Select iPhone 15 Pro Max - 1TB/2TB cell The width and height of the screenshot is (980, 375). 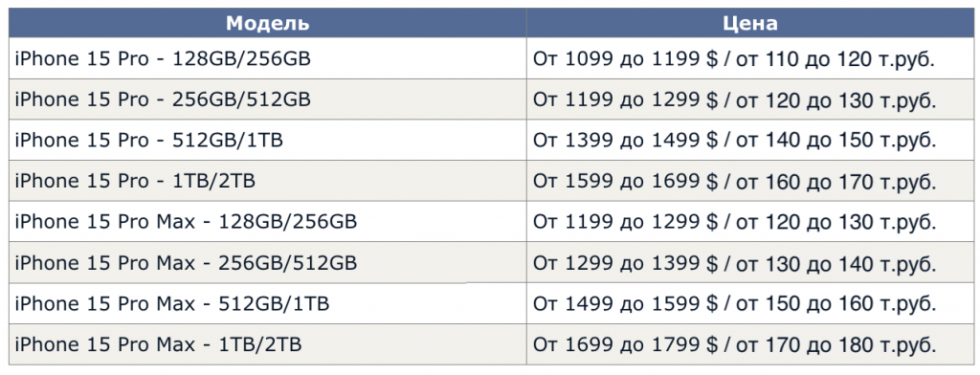(x=268, y=344)
